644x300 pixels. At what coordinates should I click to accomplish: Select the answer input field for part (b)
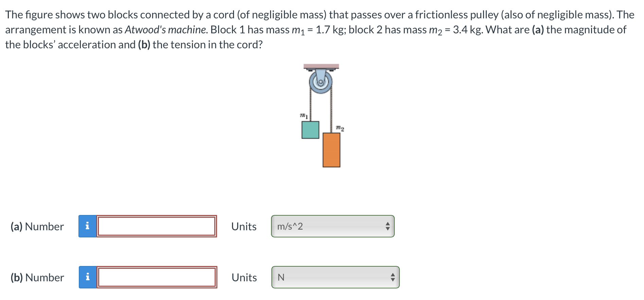[x=156, y=277]
